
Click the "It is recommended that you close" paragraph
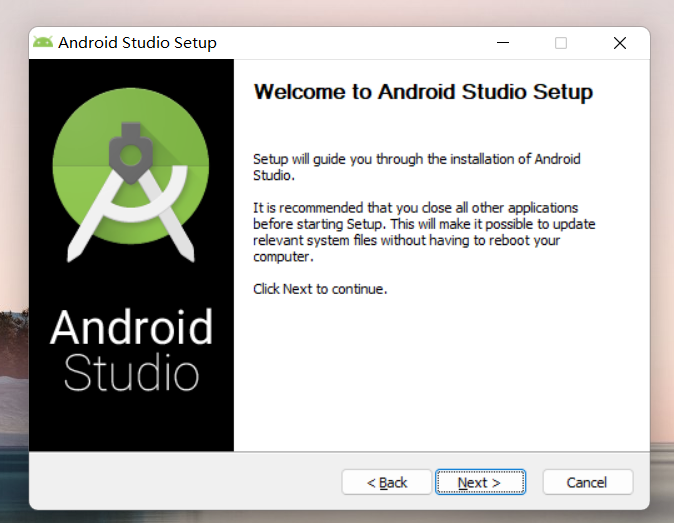[424, 232]
